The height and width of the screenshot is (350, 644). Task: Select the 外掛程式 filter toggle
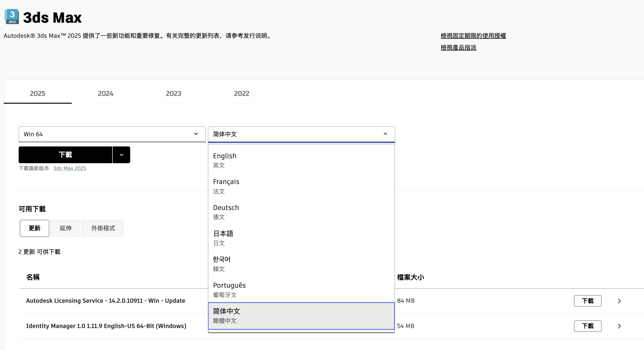pyautogui.click(x=103, y=228)
